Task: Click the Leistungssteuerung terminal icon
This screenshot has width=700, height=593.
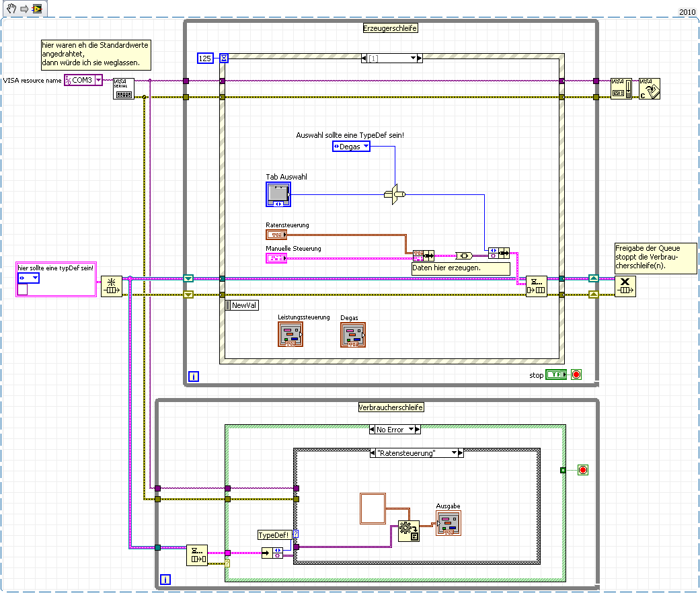Action: [290, 335]
